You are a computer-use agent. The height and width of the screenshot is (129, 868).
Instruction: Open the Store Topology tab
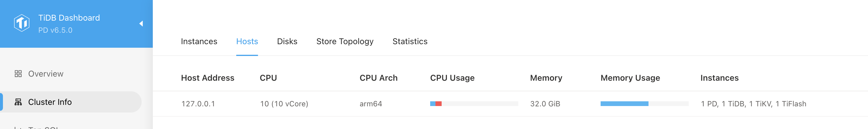click(345, 42)
